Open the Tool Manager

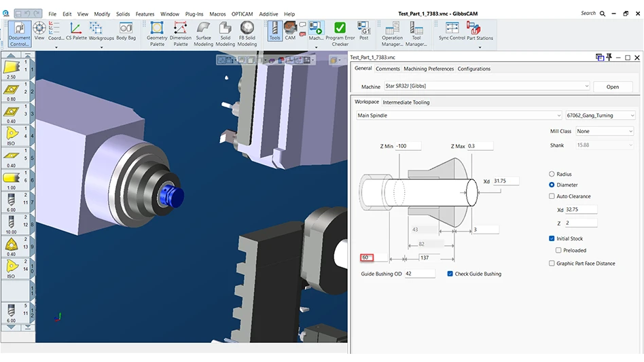pos(416,34)
